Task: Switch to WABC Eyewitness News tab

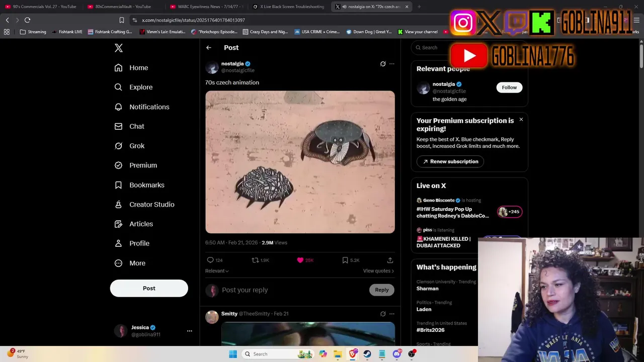Action: pyautogui.click(x=206, y=7)
